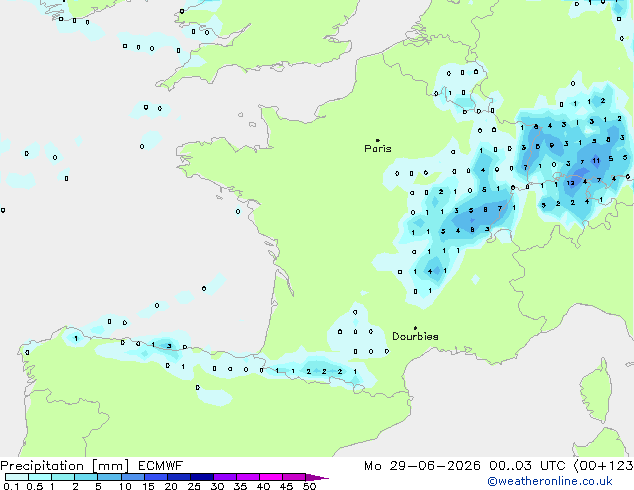Click the legend value label '15'
The height and width of the screenshot is (490, 634).
pos(148,486)
